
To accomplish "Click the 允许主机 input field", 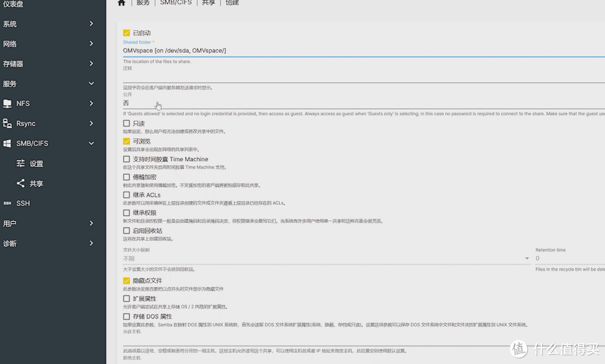I will (364, 340).
